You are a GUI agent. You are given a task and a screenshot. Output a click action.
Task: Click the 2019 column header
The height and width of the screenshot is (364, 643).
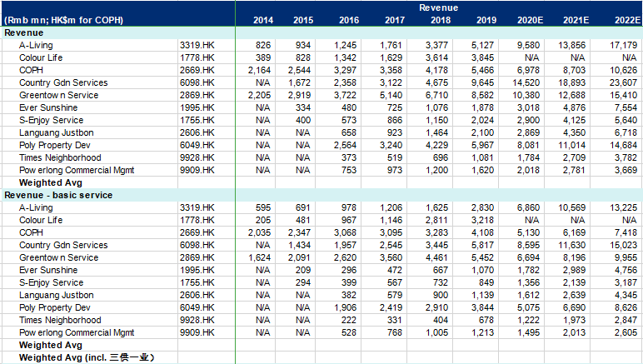pyautogui.click(x=486, y=20)
